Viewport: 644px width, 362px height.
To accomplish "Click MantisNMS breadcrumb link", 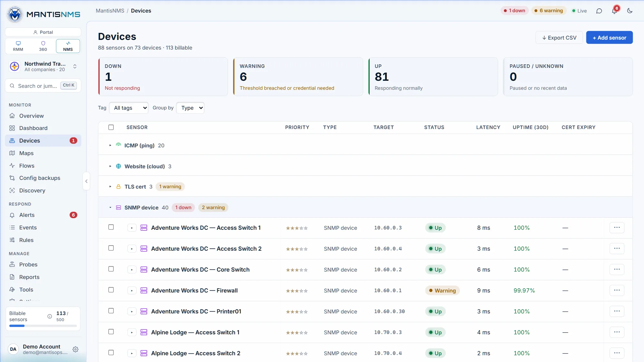I will [110, 11].
